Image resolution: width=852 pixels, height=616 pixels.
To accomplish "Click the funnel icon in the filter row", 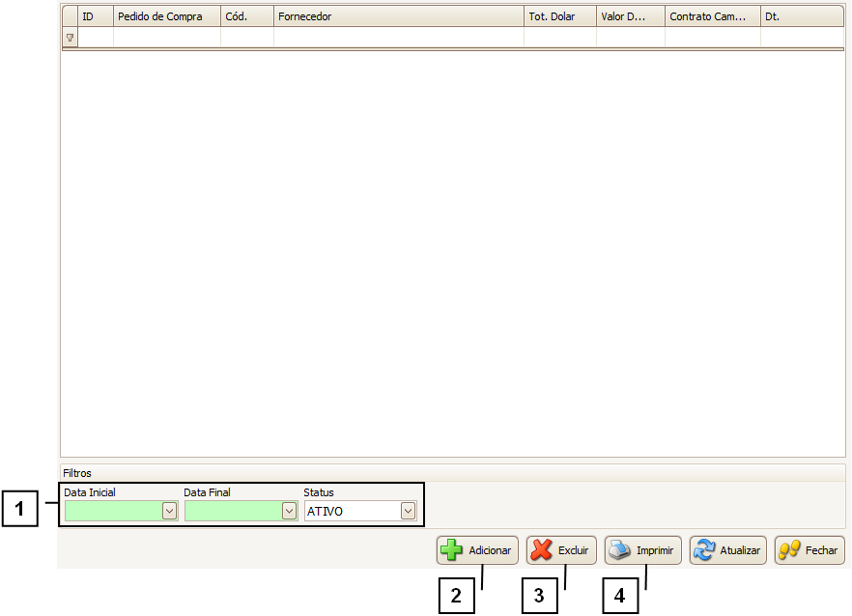I will click(70, 38).
